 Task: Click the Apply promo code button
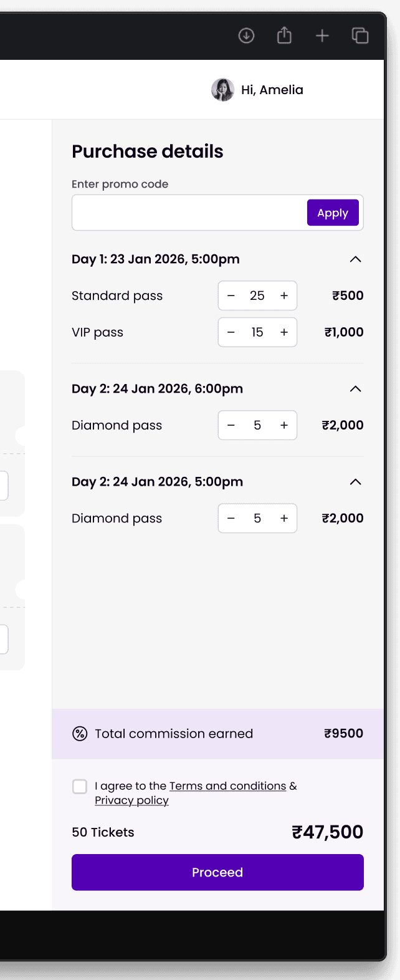(x=333, y=213)
